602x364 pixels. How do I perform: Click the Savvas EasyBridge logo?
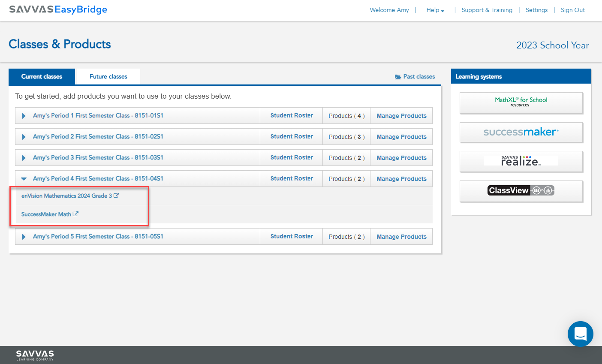[x=58, y=9]
